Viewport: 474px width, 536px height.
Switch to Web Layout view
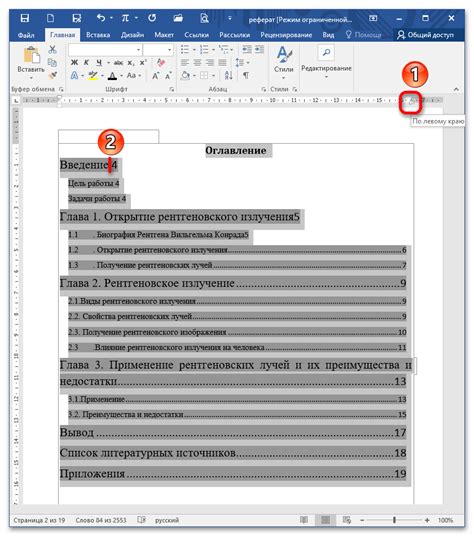coord(347,520)
